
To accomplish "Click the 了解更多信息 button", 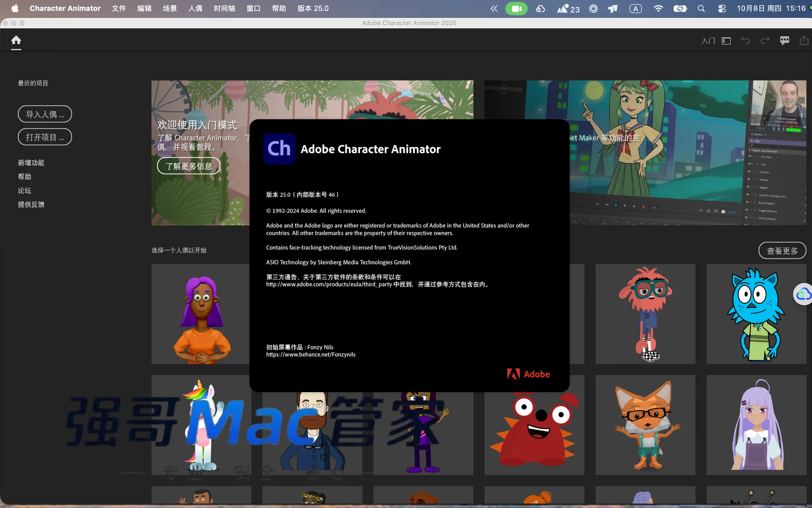I will click(189, 166).
